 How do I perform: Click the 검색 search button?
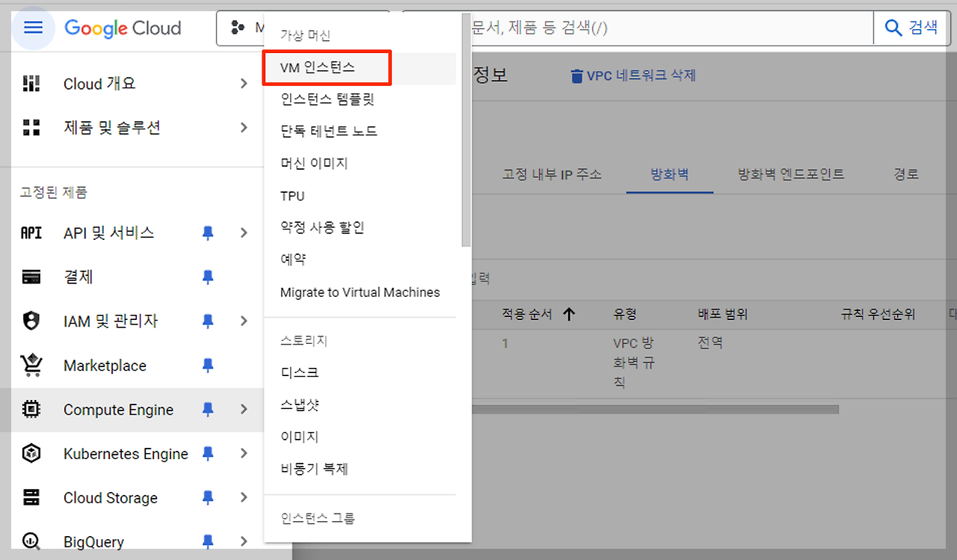pos(911,28)
